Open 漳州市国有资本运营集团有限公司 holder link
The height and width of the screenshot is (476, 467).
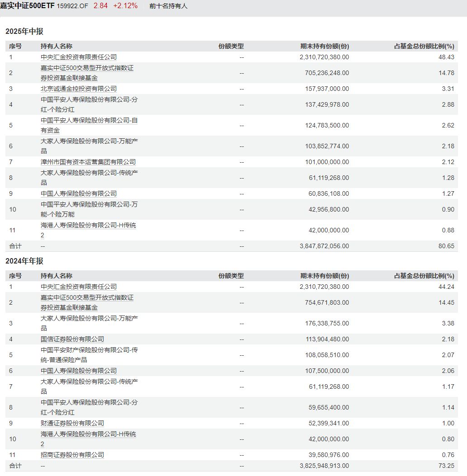point(88,162)
